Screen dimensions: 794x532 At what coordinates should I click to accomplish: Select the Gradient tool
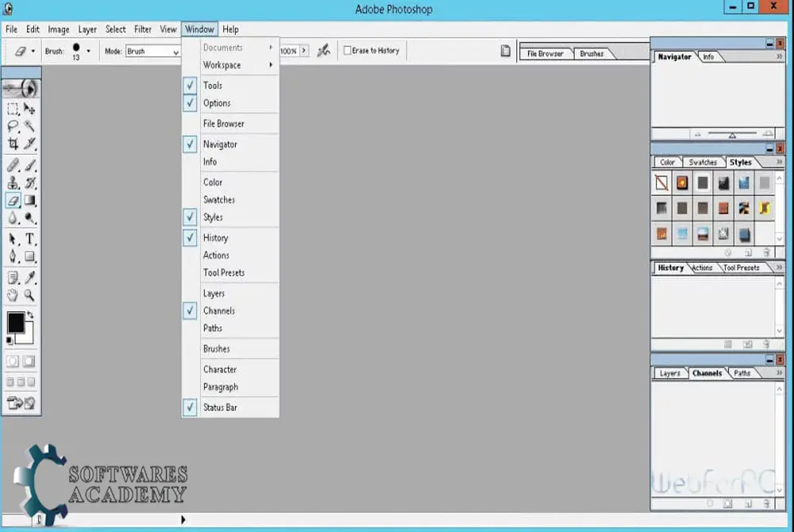point(29,200)
